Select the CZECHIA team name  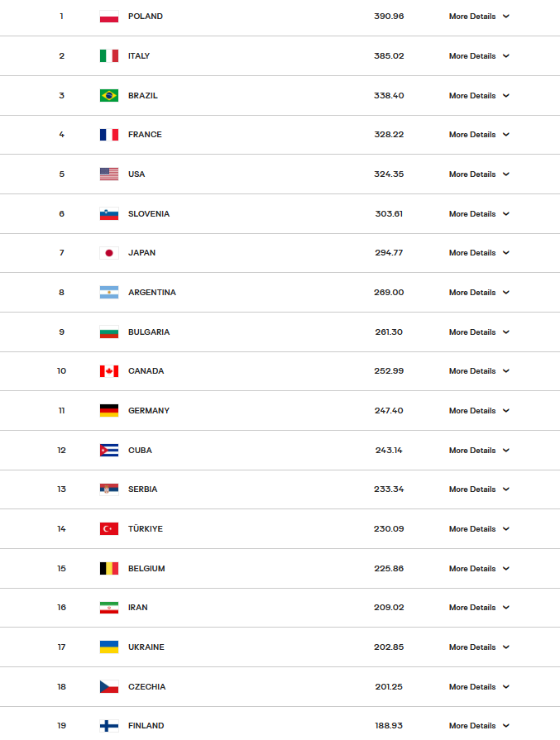coord(146,687)
